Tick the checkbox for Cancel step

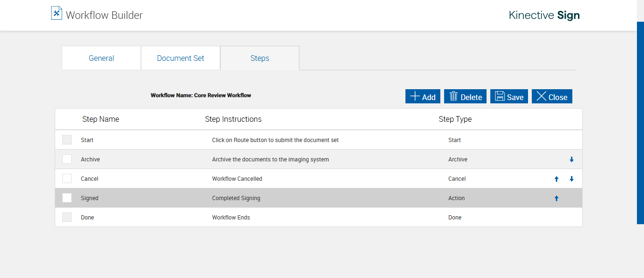tap(67, 178)
